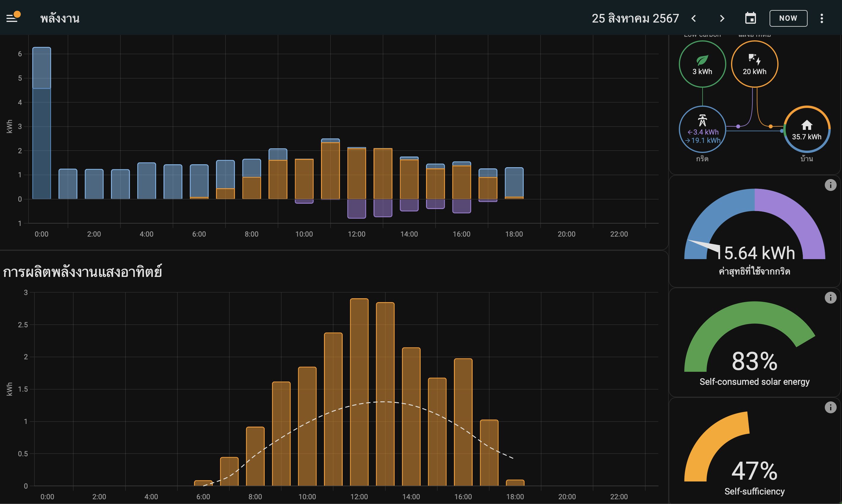The width and height of the screenshot is (842, 504).
Task: Click the solar panel circle showing 20 kWh
Action: [x=754, y=64]
